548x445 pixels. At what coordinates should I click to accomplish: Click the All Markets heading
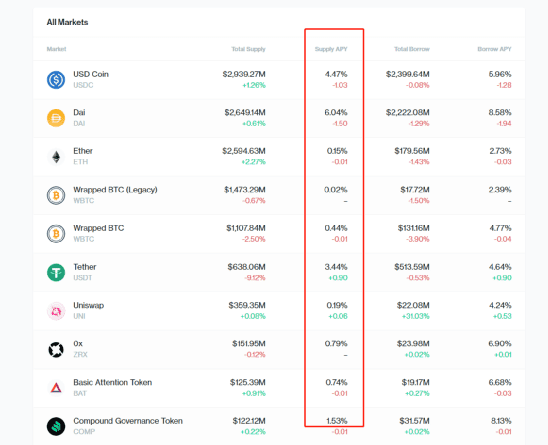[67, 22]
